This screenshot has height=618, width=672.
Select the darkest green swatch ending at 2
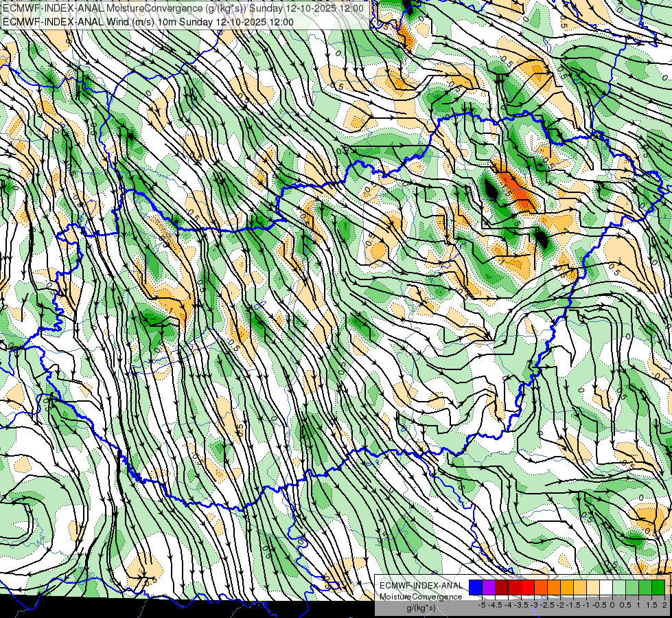[x=658, y=587]
